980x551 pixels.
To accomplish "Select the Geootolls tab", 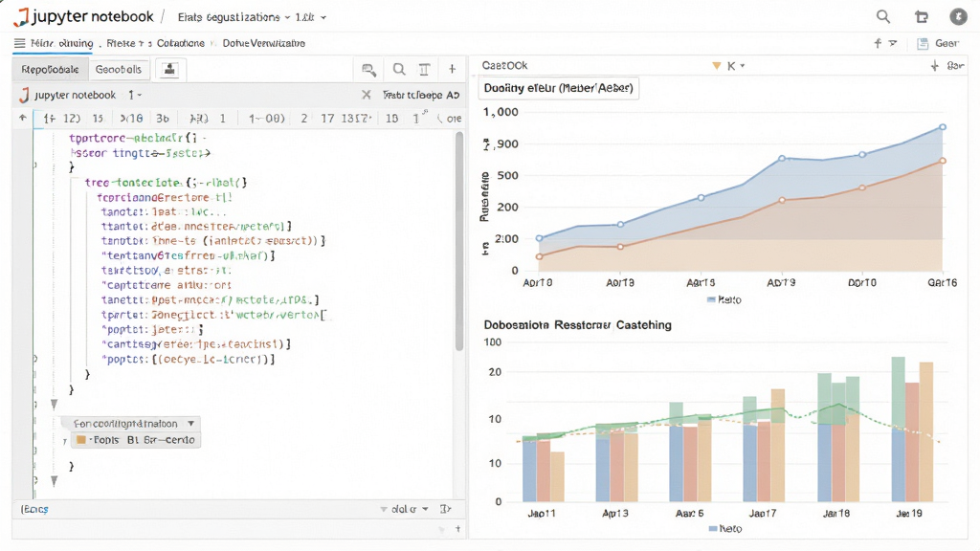I will (x=119, y=69).
